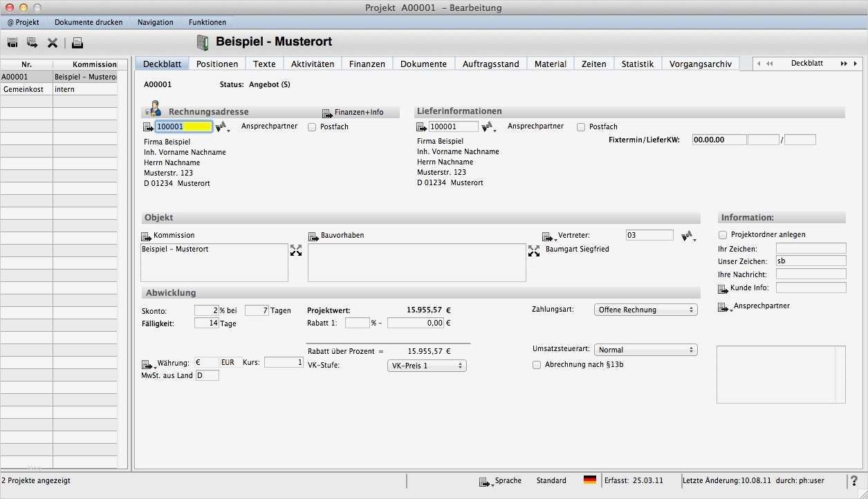Open the Umsatzsteuerart dropdown Normal
The height and width of the screenshot is (499, 868).
pyautogui.click(x=646, y=350)
